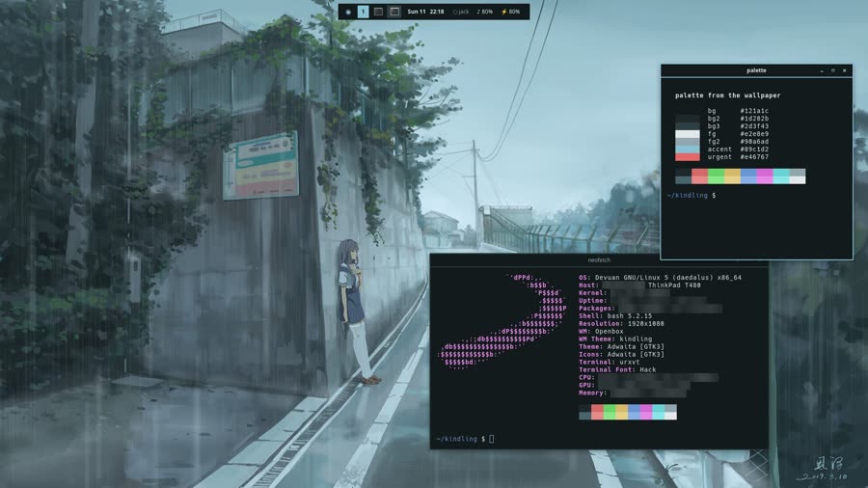This screenshot has height=488, width=868.
Task: Click the Terminal Font: Hack line
Action: (617, 370)
